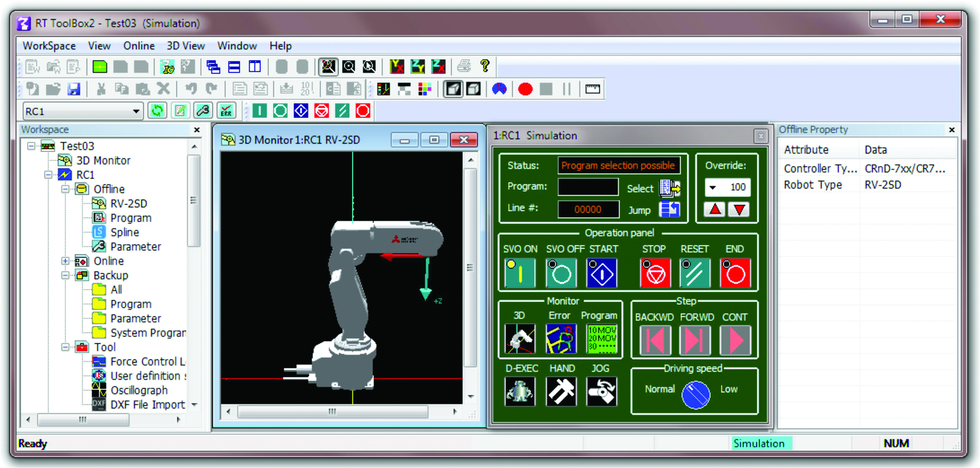Open the 3D monitor icon in Monitor group
The width and height of the screenshot is (980, 468).
tap(520, 338)
